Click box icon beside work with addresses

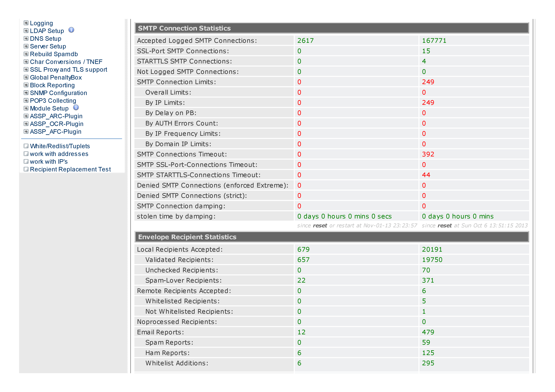coord(26,154)
